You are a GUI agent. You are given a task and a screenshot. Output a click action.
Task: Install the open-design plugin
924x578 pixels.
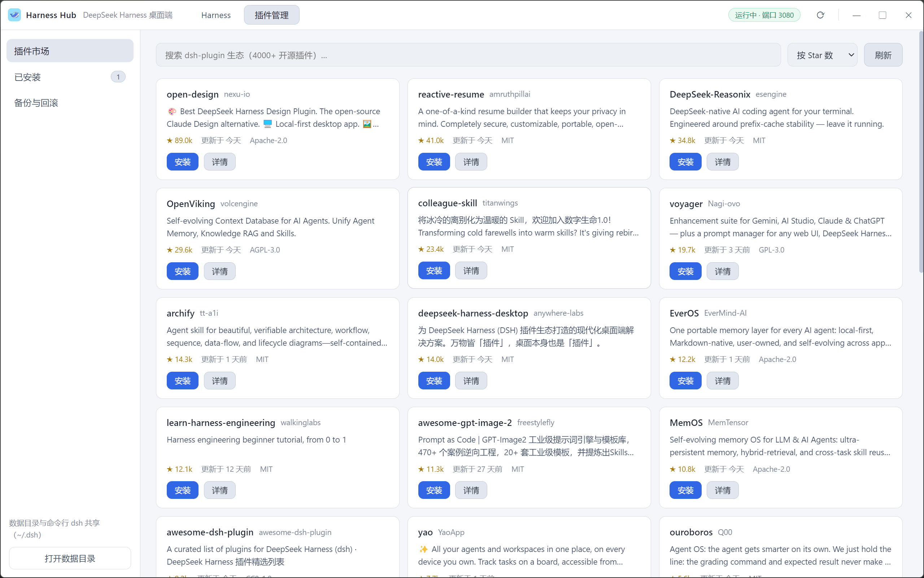coord(183,162)
